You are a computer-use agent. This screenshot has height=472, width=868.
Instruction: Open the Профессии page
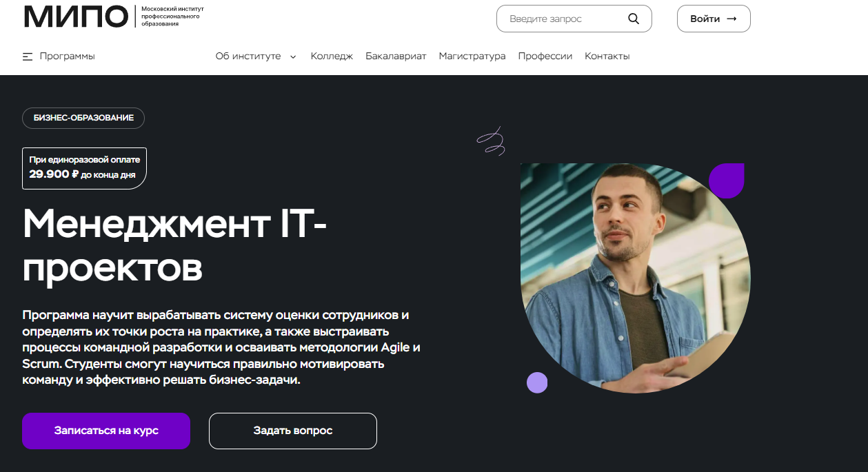[545, 57]
